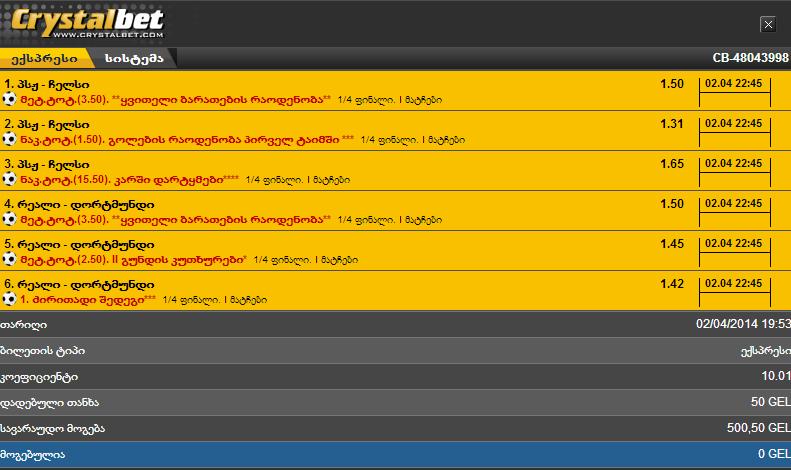Click the soccer ball icon in row 5
This screenshot has width=791, height=470.
[10, 259]
